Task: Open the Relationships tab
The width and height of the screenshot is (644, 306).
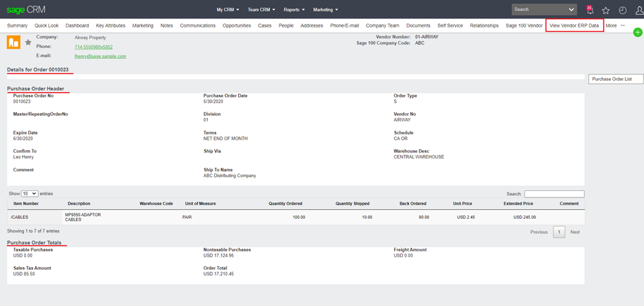Action: (484, 25)
